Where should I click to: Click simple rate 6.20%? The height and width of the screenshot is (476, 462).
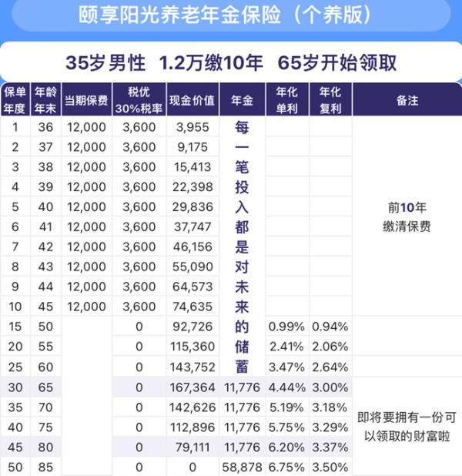coord(286,448)
